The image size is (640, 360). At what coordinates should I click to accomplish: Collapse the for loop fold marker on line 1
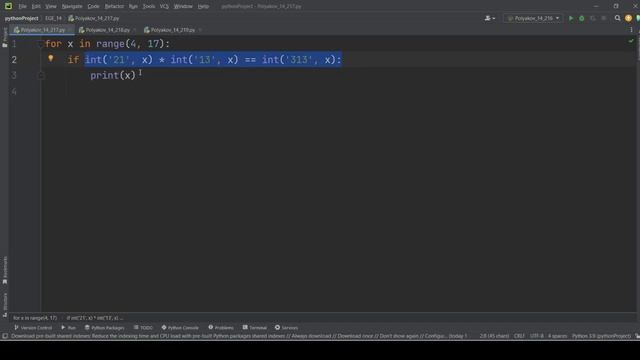click(41, 44)
